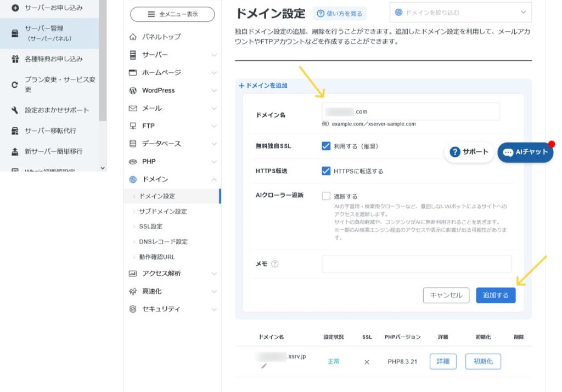Expand the データベース menu chevron
Viewport: 562px width, 392px height.
[214, 144]
